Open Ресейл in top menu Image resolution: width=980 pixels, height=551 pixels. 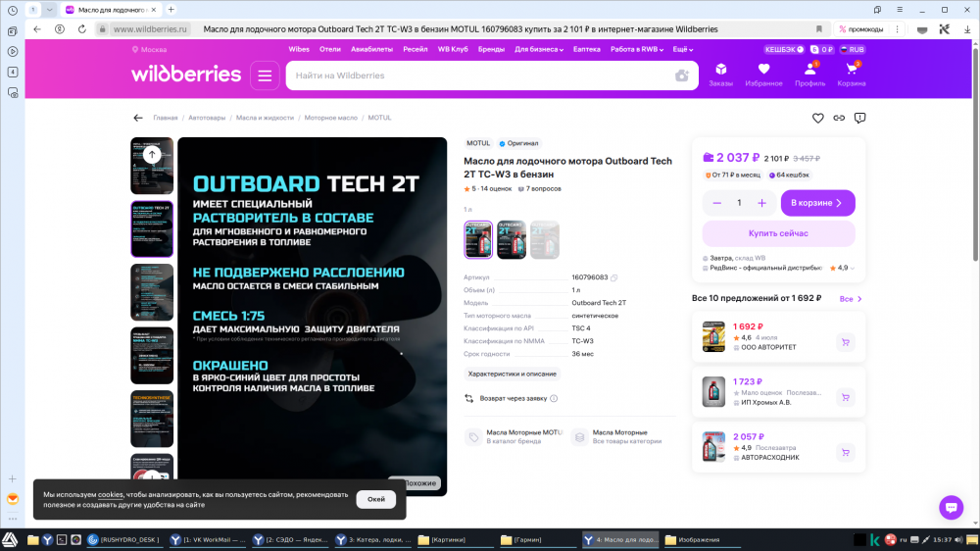(415, 49)
